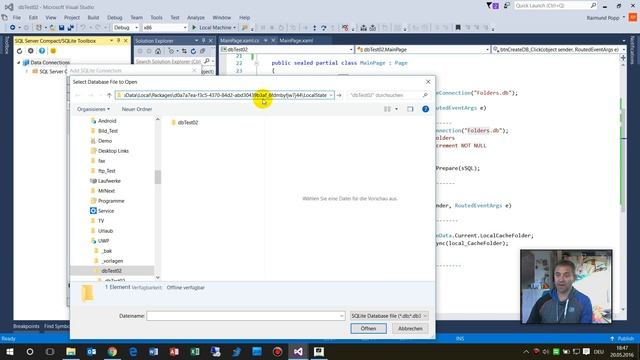Go up one folder level in dialog
This screenshot has width=640, height=360.
click(x=109, y=95)
